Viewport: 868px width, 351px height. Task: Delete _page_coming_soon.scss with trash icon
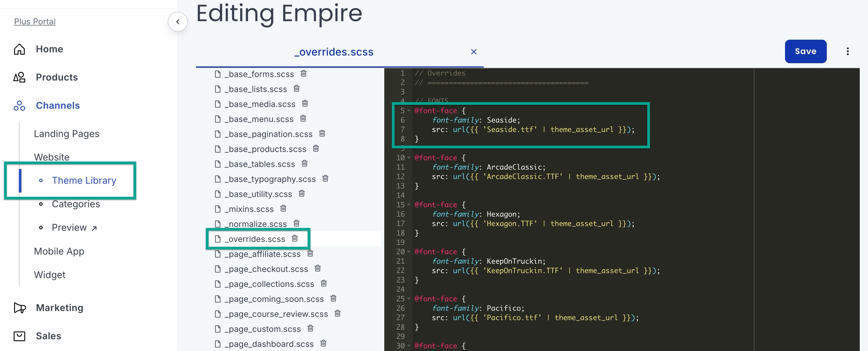pyautogui.click(x=333, y=298)
